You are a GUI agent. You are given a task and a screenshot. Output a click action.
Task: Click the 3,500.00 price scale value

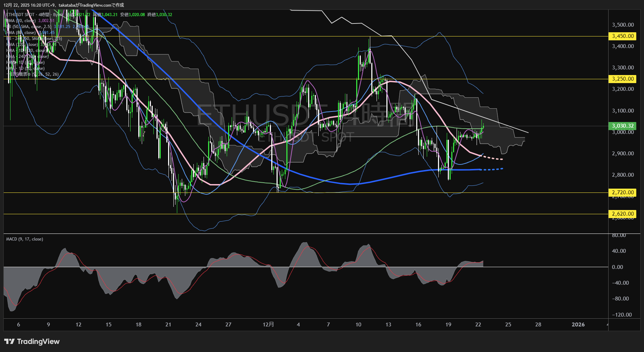point(623,25)
